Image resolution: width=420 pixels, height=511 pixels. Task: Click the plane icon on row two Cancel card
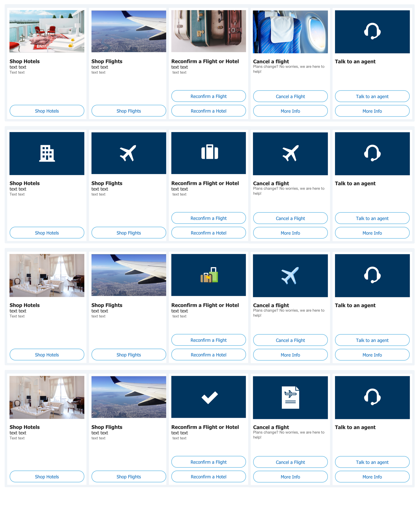point(290,153)
